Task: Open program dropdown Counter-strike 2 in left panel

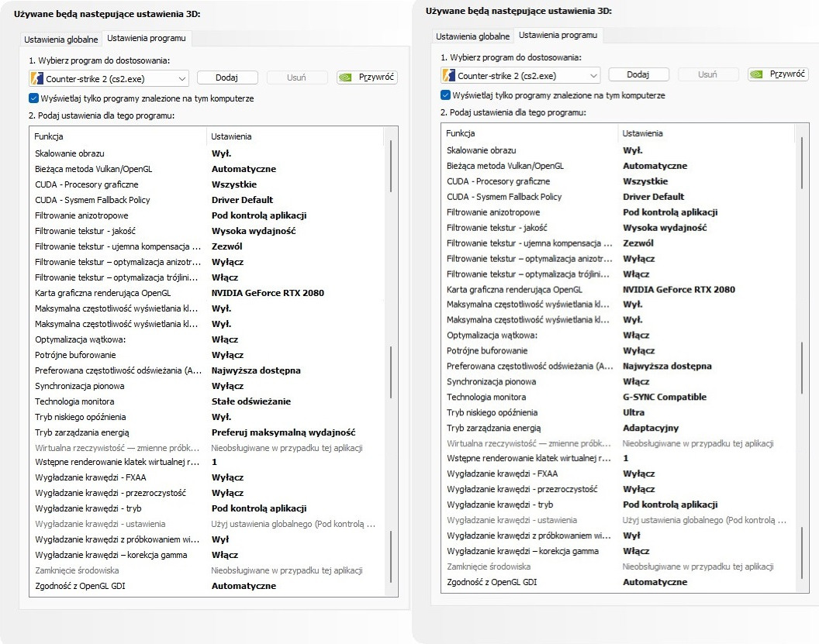Action: point(109,79)
